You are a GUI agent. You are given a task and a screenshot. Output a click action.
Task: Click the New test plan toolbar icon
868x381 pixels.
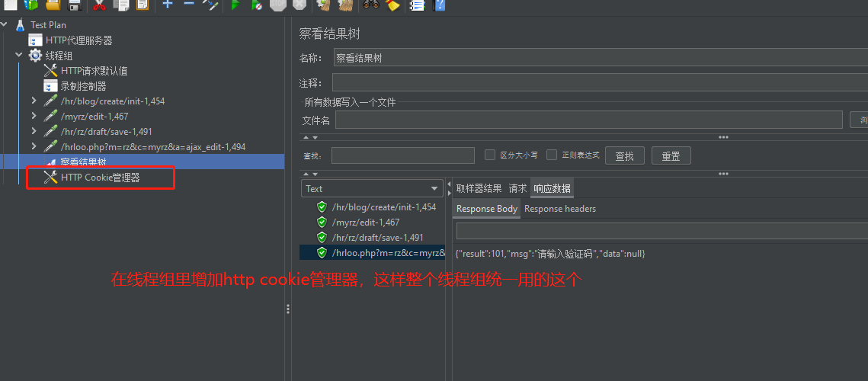tap(10, 5)
